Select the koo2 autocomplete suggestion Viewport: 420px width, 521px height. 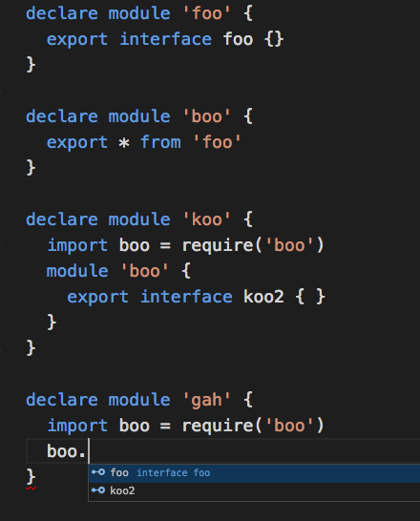pos(254,490)
